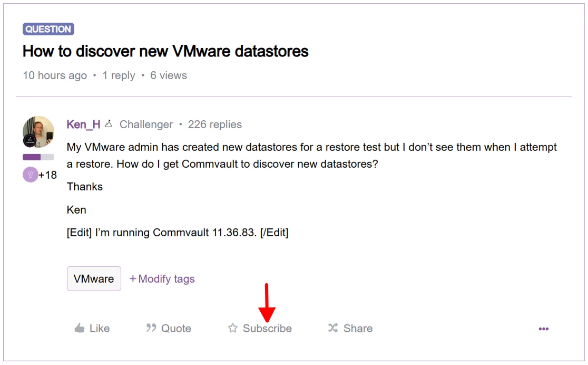588x365 pixels.
Task: Open the three-dot more options menu
Action: pos(544,329)
